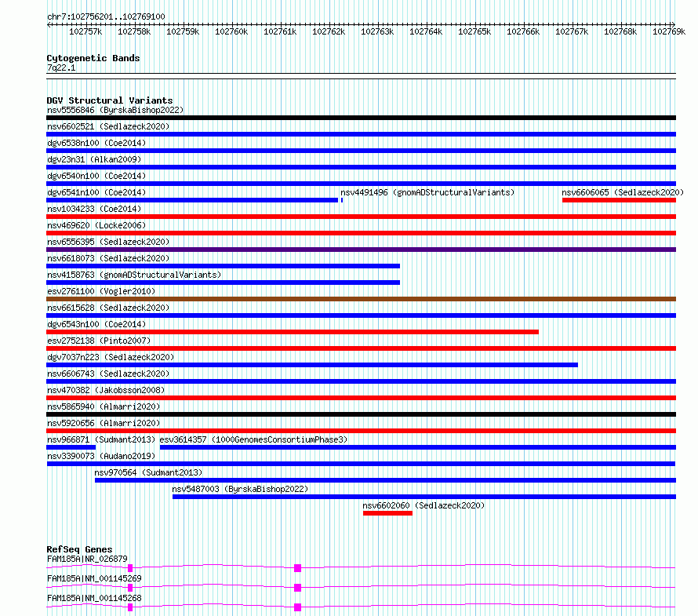698x616 pixels.
Task: Click the dgv6538n100 (Coe2014) label
Action: (x=96, y=143)
